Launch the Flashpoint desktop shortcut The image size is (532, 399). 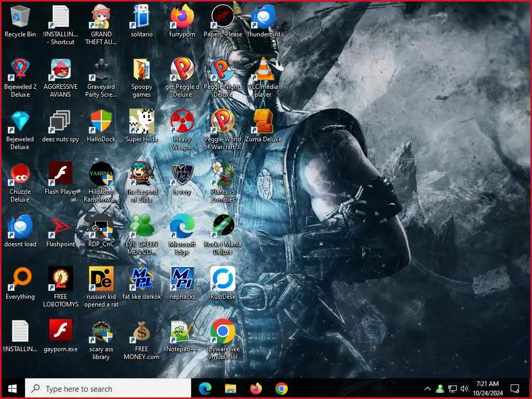click(x=60, y=231)
